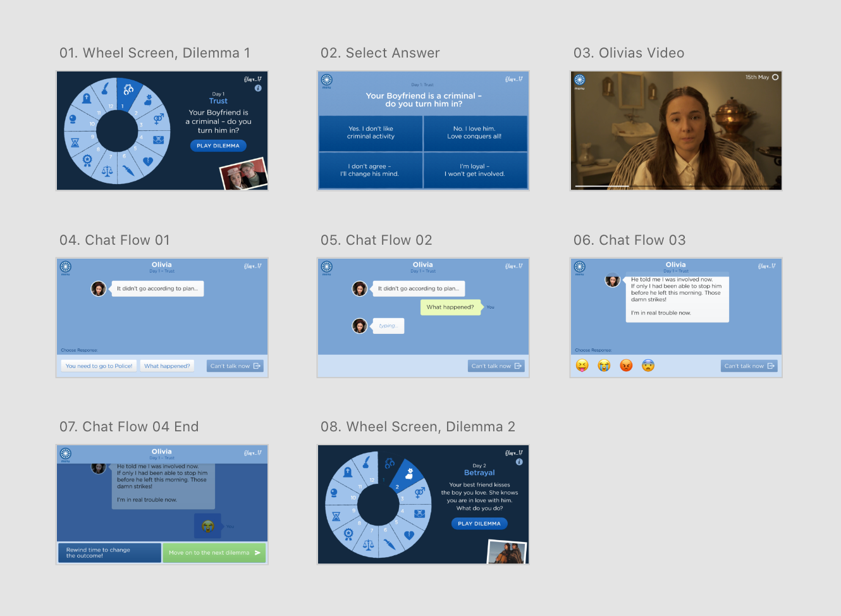
Task: Click tombstone wedge on Dilemma 1 wheel
Action: (x=87, y=99)
